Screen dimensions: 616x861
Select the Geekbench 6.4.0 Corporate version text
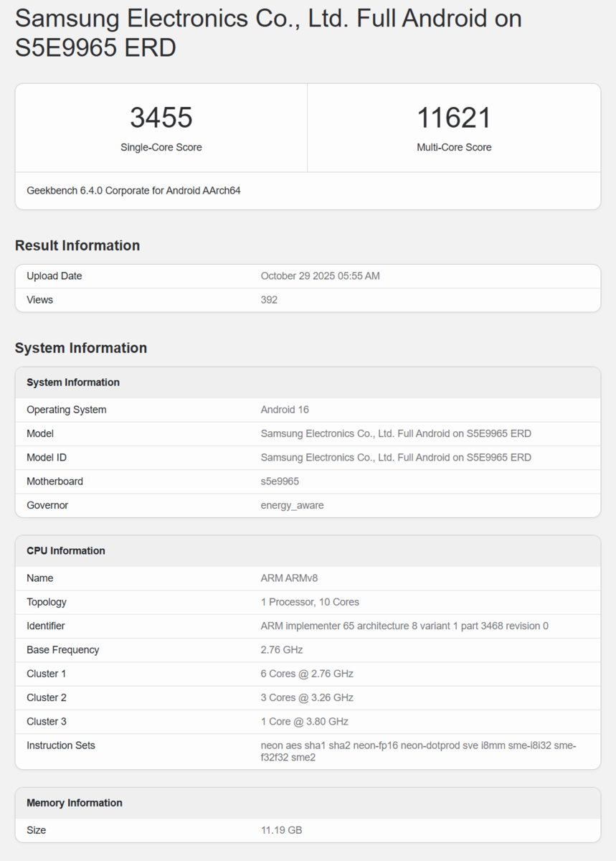coord(133,191)
